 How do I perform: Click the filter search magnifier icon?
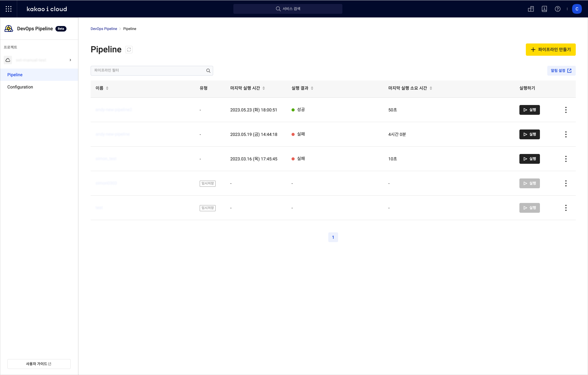208,71
